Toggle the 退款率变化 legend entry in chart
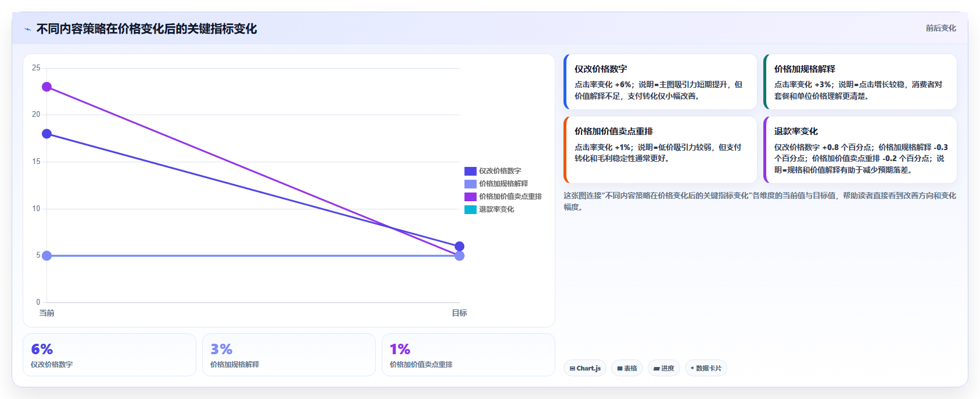This screenshot has height=399, width=980. click(x=489, y=209)
